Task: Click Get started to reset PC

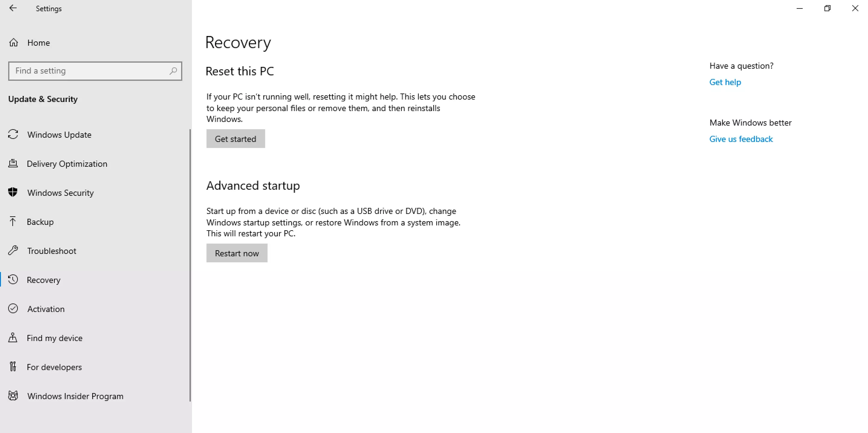Action: tap(235, 138)
